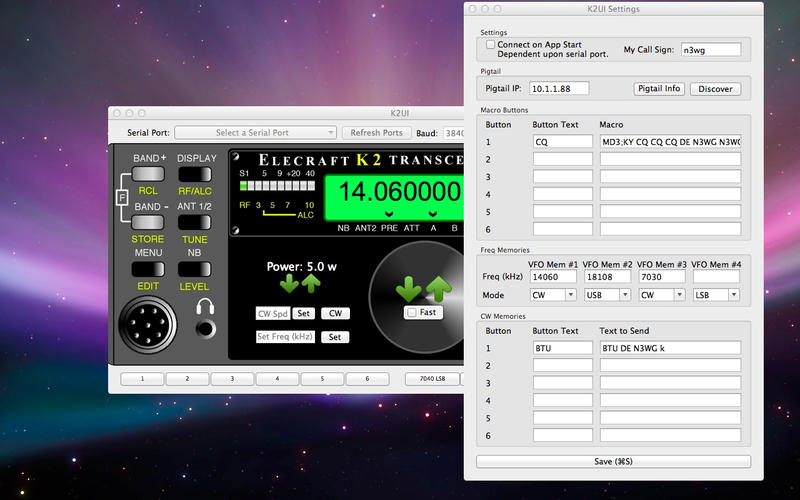Enable Connect on App Start checkbox
Screen dimensions: 800x500
(x=490, y=45)
